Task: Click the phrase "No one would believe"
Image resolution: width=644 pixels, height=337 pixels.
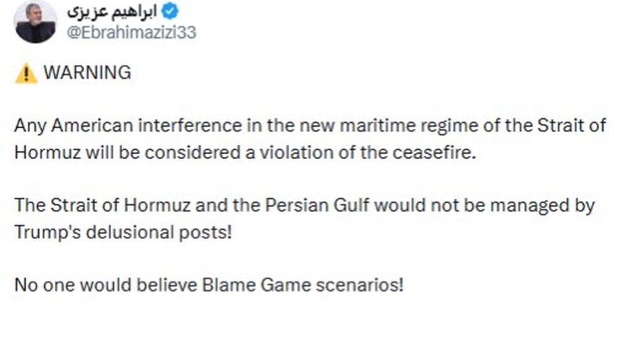Action: [x=106, y=284]
